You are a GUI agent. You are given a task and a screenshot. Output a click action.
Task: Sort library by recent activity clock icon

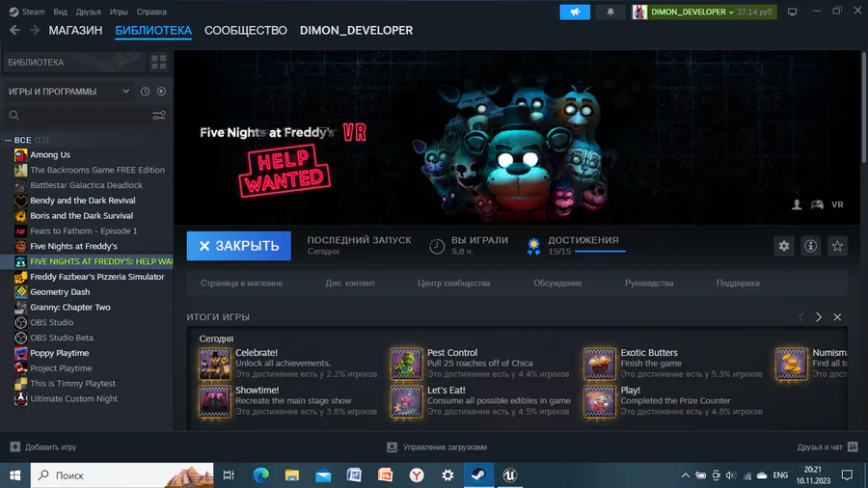click(145, 92)
